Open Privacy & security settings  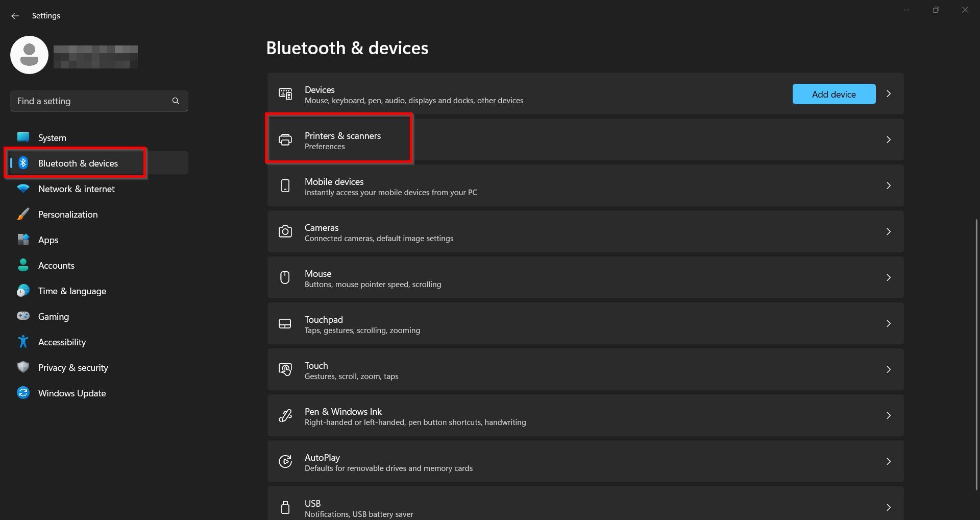coord(73,368)
